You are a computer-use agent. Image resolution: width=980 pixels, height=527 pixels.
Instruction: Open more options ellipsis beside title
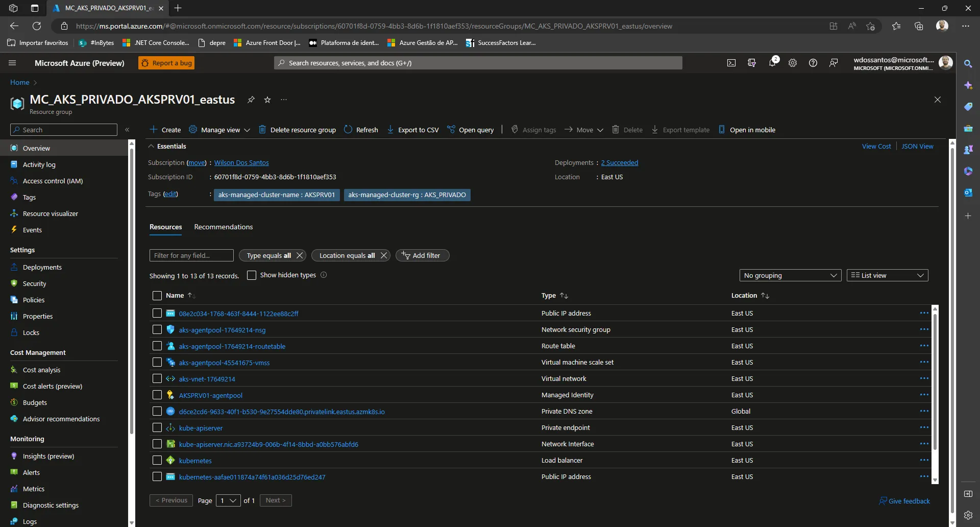284,100
